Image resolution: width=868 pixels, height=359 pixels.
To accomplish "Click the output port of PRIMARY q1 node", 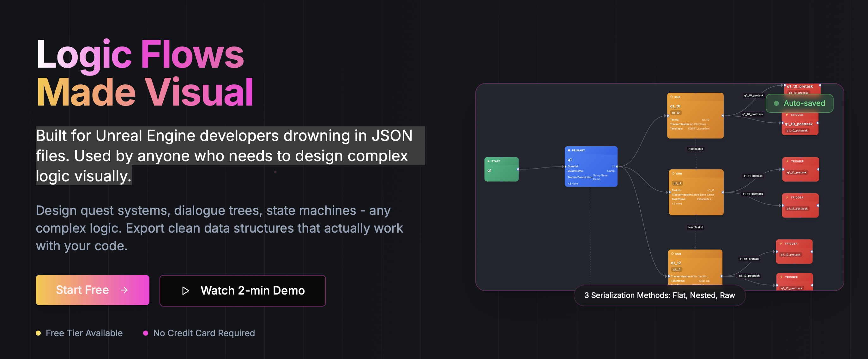I will pyautogui.click(x=617, y=167).
